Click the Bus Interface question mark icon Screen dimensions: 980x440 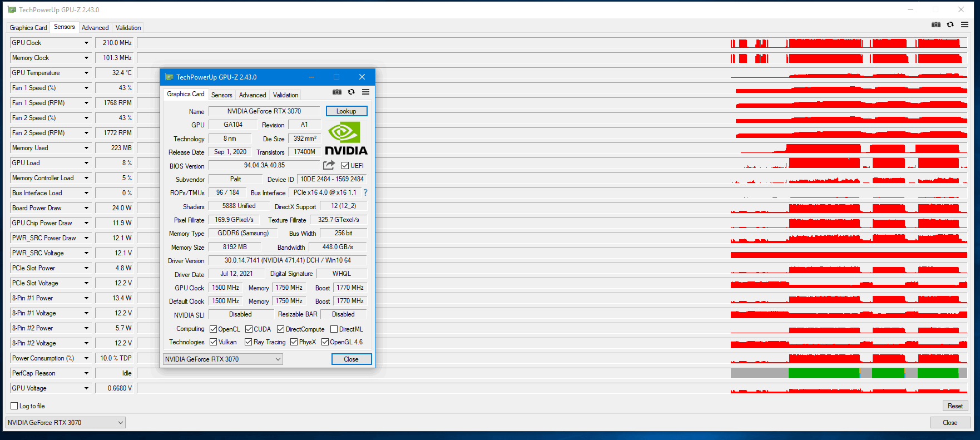tap(365, 192)
